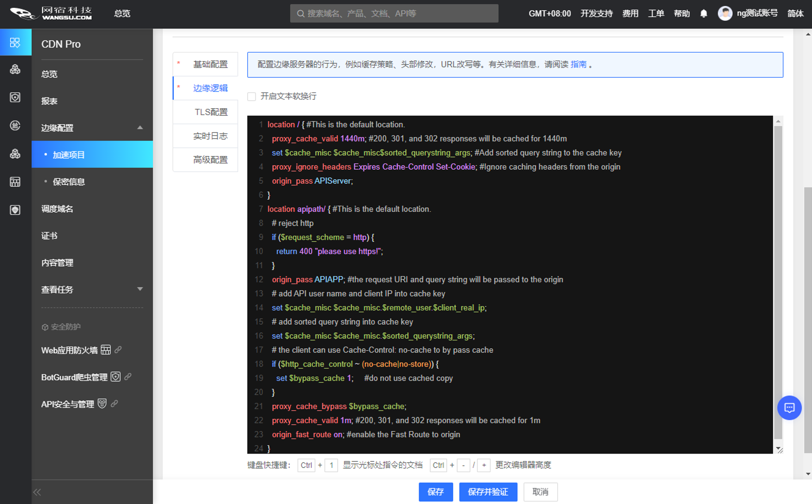
Task: Place cursor on line 5 origin_pass APIServer
Action: tap(312, 181)
